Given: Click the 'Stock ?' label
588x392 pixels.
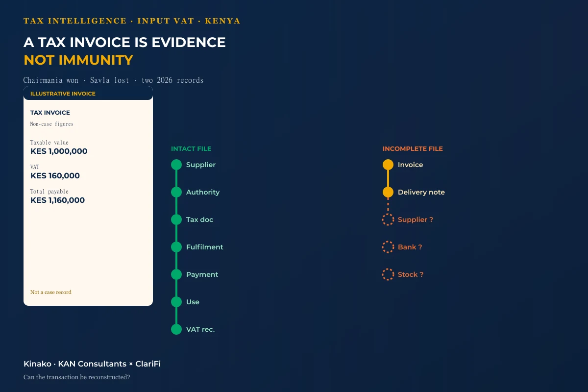Looking at the screenshot, I should coord(411,274).
